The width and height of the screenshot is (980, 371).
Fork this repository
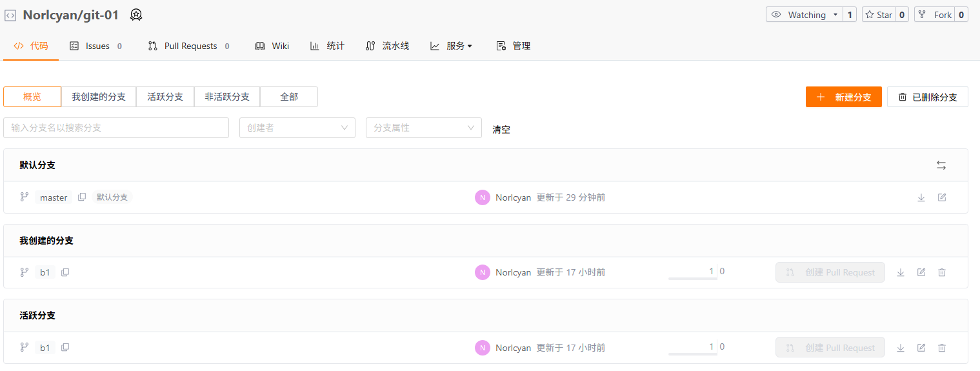click(934, 15)
